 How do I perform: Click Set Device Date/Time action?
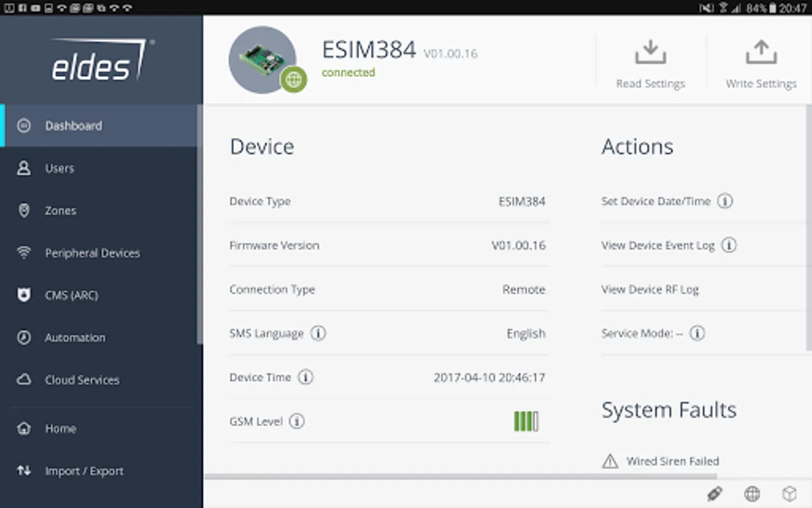click(x=656, y=201)
